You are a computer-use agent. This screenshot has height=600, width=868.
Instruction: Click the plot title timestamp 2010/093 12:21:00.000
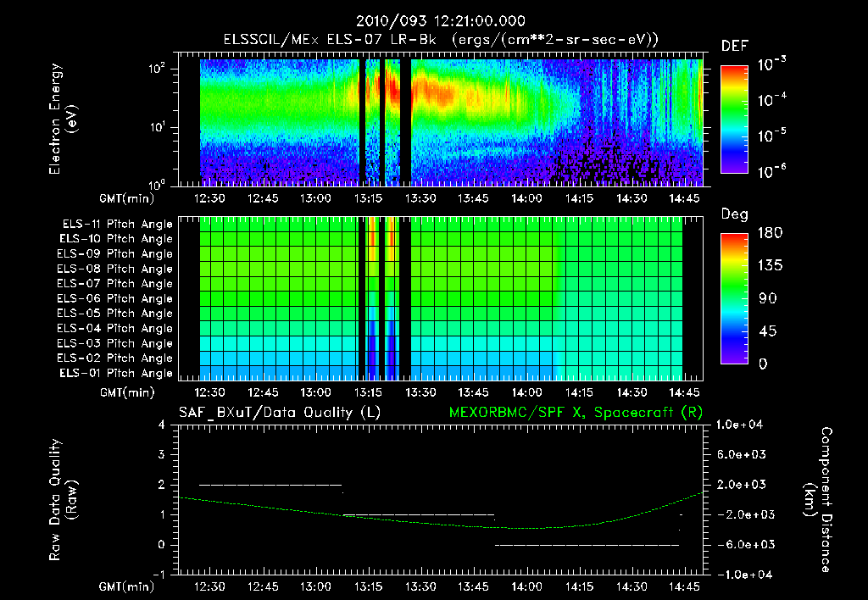tap(441, 21)
